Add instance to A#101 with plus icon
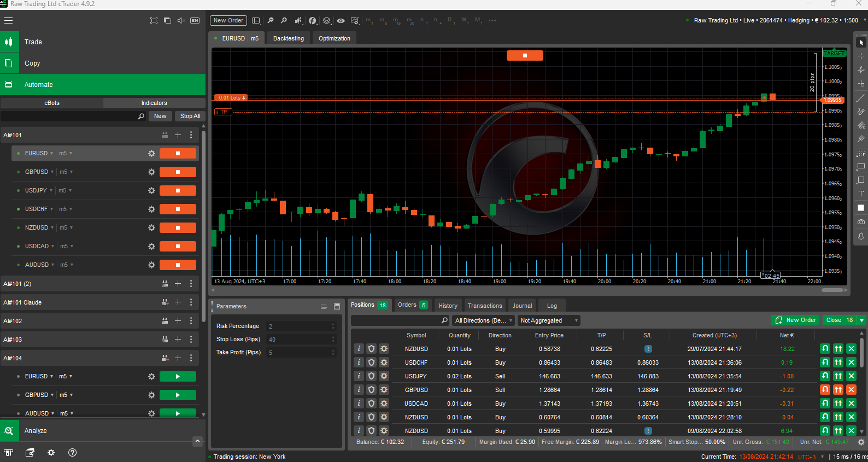 [178, 135]
